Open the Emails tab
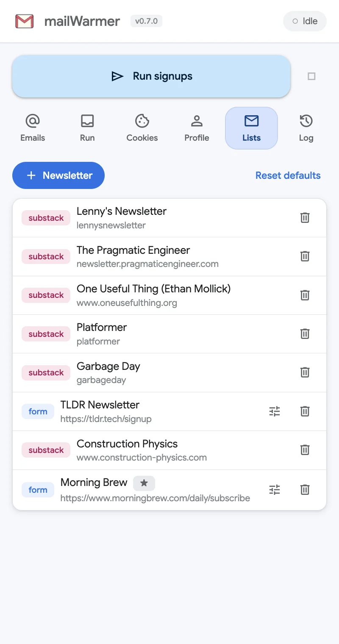339x644 pixels. pyautogui.click(x=33, y=128)
